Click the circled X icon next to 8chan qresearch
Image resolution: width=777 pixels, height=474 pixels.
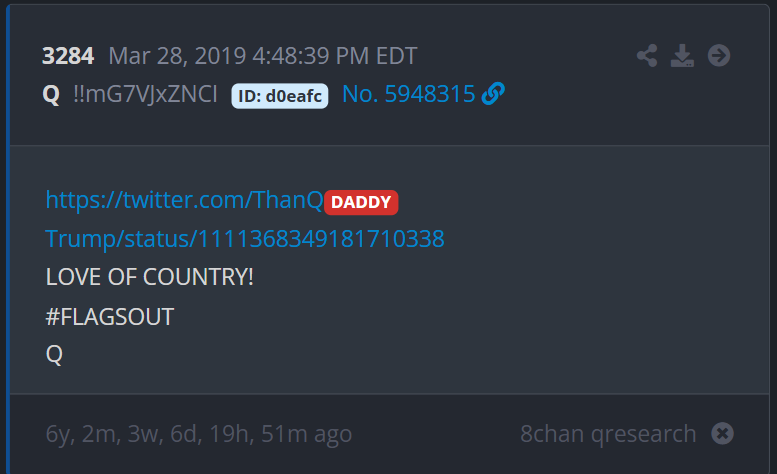click(722, 433)
